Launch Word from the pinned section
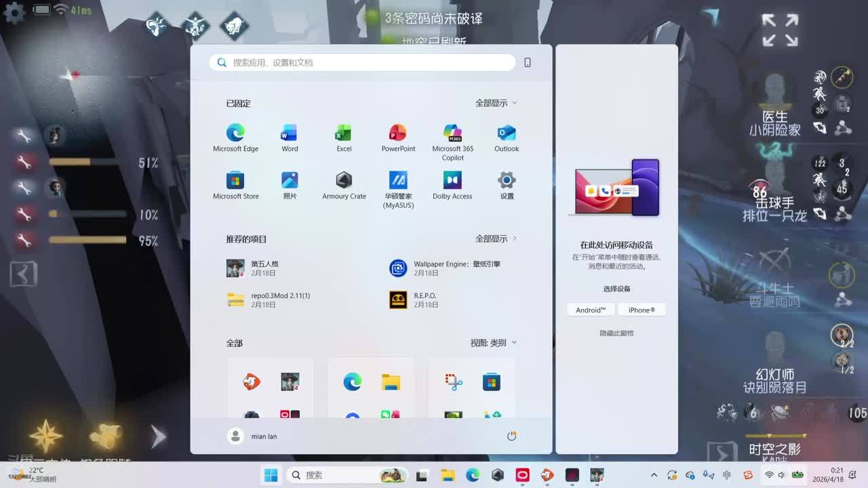The height and width of the screenshot is (488, 868). pos(290,134)
